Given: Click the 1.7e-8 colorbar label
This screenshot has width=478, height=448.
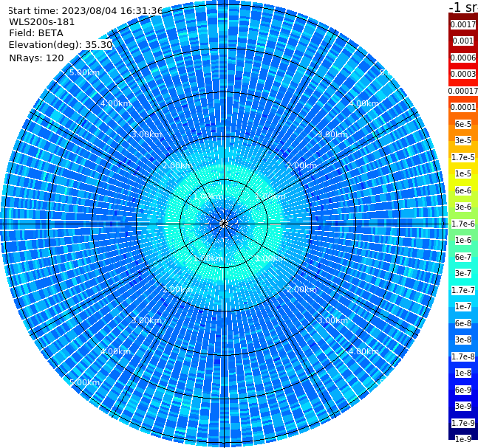Looking at the screenshot, I should tap(463, 356).
